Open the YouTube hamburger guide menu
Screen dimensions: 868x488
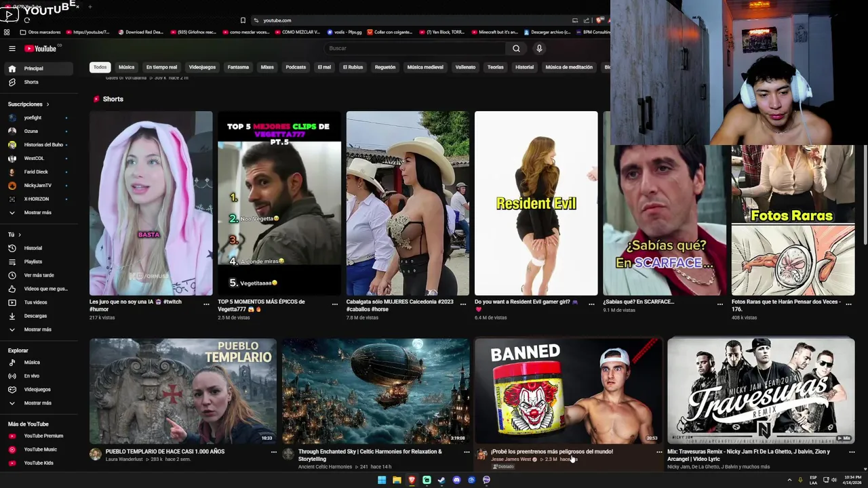(12, 48)
